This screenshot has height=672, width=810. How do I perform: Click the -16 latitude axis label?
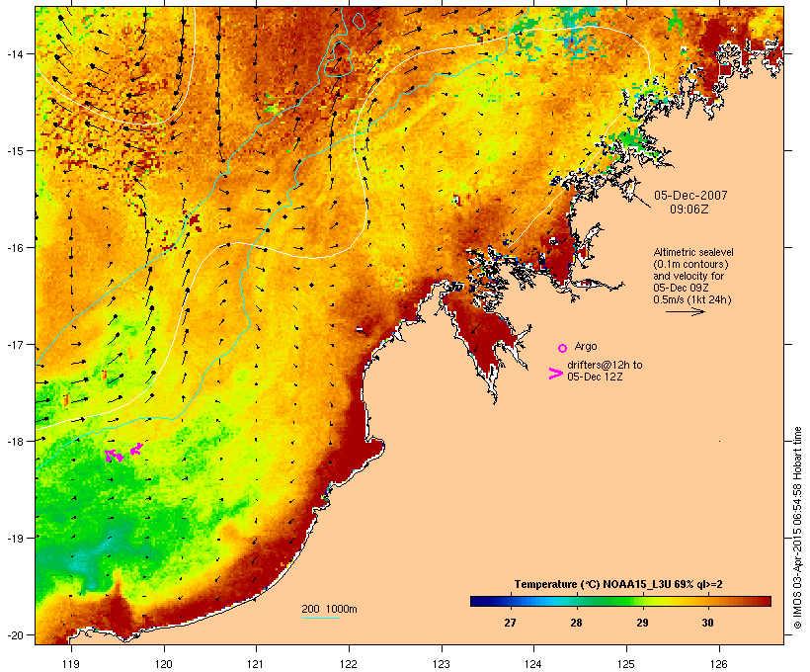14,248
